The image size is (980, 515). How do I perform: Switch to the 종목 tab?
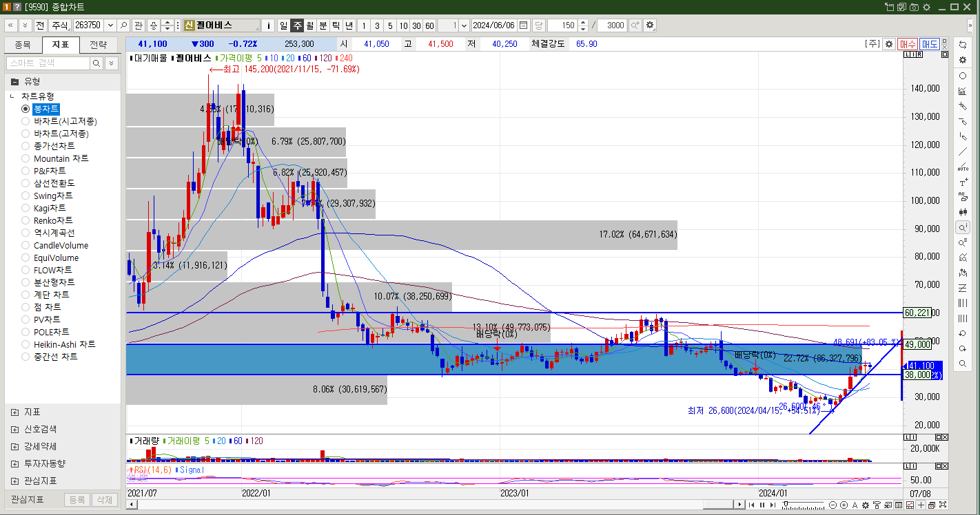click(x=23, y=45)
